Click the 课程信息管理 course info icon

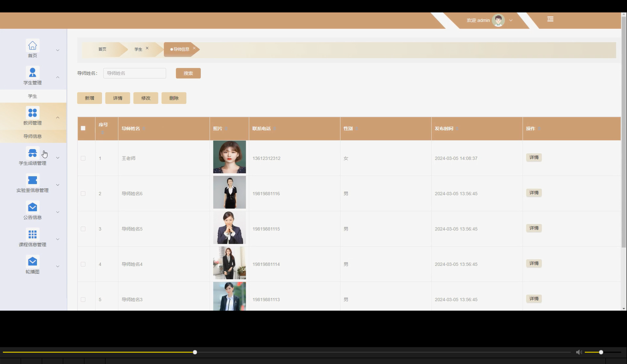[x=32, y=234]
